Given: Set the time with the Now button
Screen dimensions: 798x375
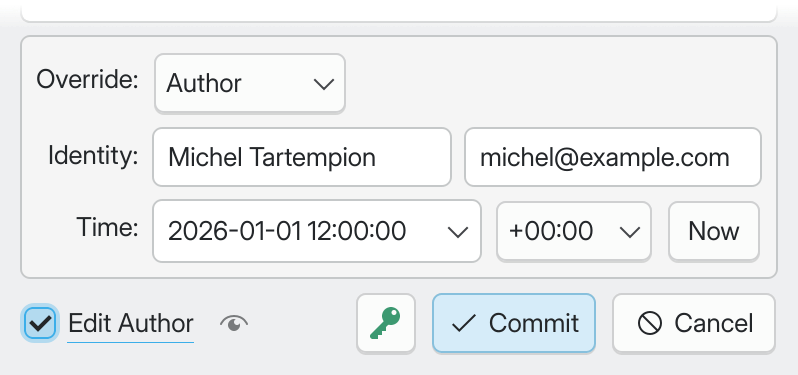Looking at the screenshot, I should coord(714,231).
